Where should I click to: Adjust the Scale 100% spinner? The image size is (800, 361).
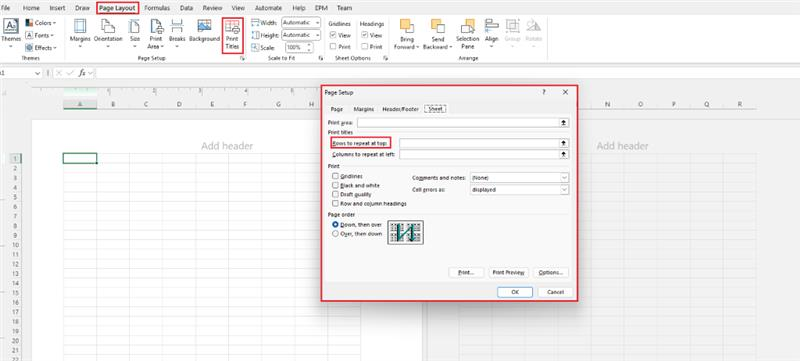click(x=309, y=47)
